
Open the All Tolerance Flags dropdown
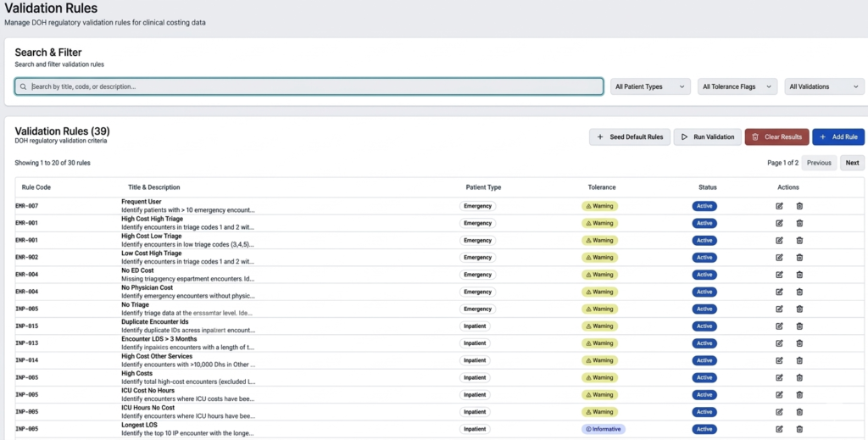737,86
